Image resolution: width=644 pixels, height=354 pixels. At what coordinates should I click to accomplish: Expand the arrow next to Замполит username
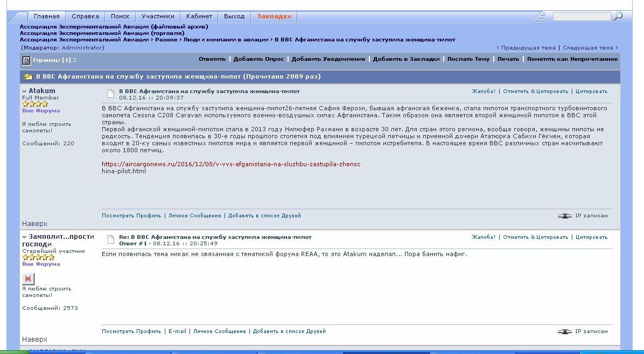[x=24, y=237]
